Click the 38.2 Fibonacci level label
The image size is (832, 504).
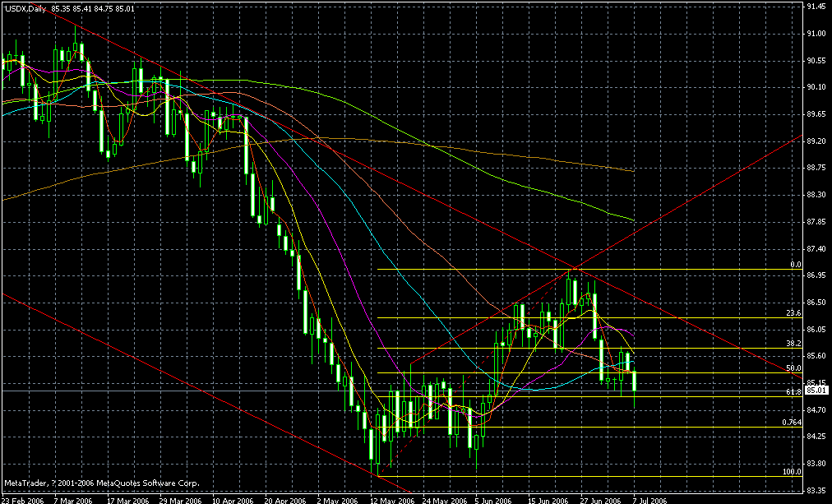pyautogui.click(x=793, y=343)
